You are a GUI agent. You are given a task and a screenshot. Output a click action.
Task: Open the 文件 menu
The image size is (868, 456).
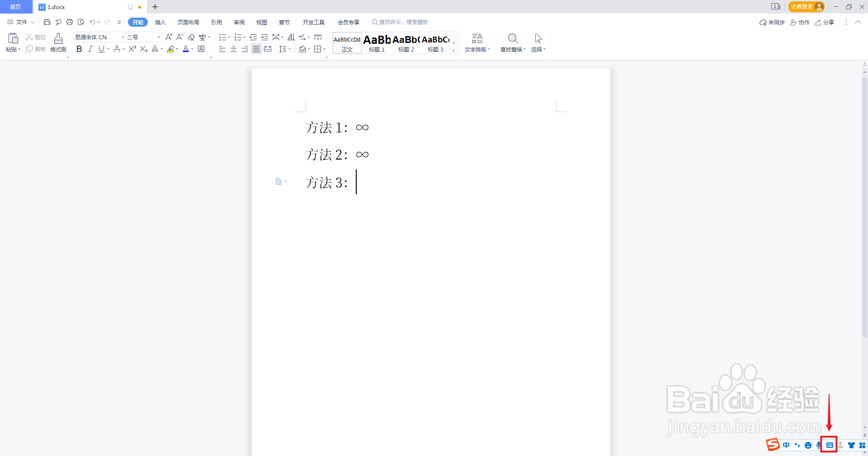click(20, 22)
